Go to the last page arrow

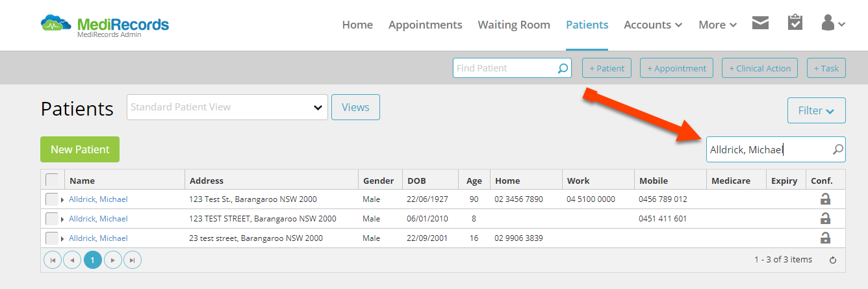tap(133, 260)
